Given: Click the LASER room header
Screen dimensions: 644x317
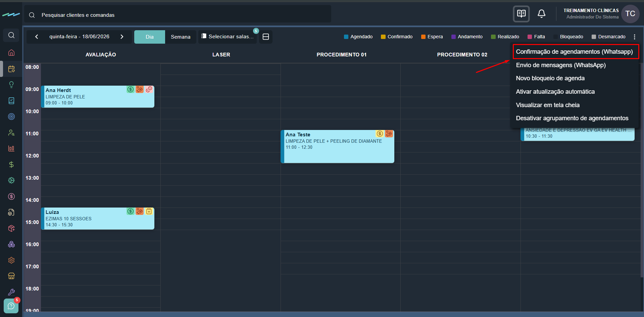Looking at the screenshot, I should (221, 55).
